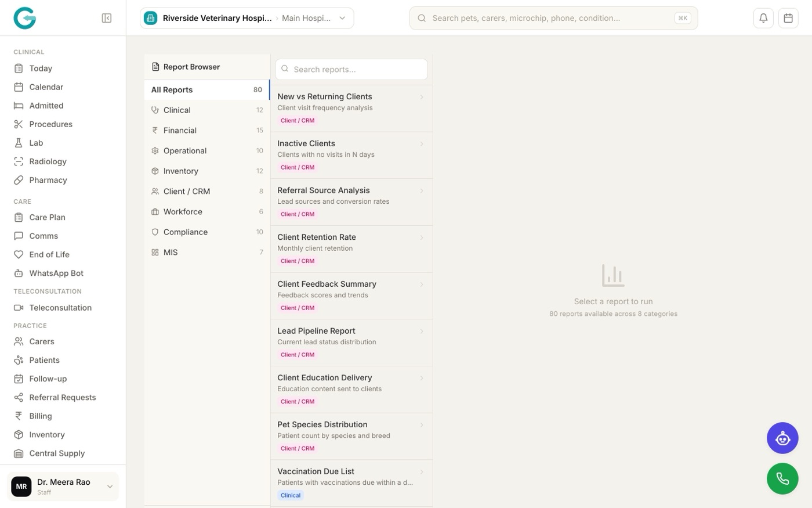This screenshot has height=508, width=812.
Task: Expand Inactive Clients report chevron
Action: (x=422, y=144)
